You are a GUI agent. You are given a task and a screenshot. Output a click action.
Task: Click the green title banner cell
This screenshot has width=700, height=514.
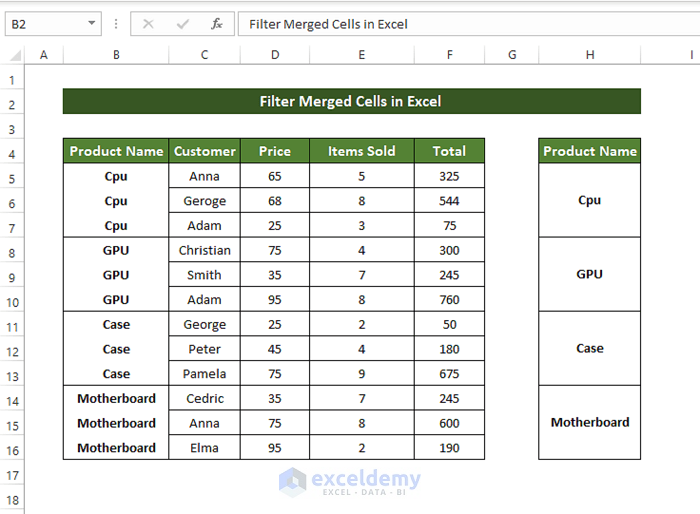point(351,101)
